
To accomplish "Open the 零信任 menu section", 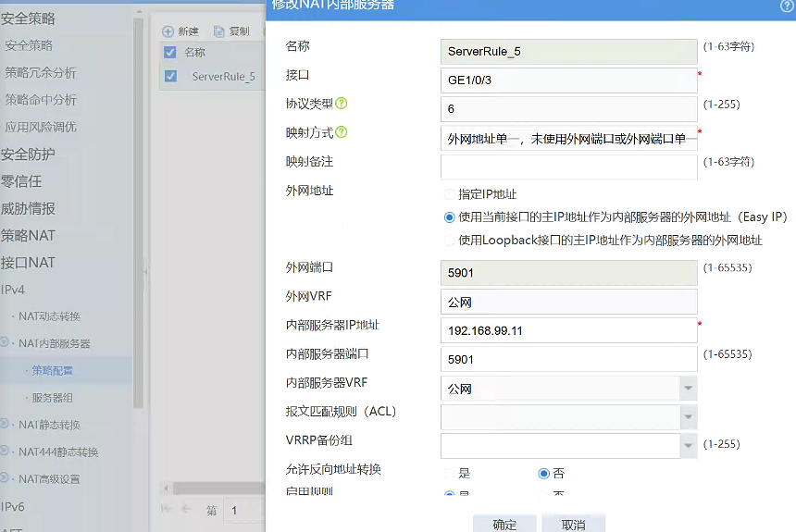I will 21,181.
